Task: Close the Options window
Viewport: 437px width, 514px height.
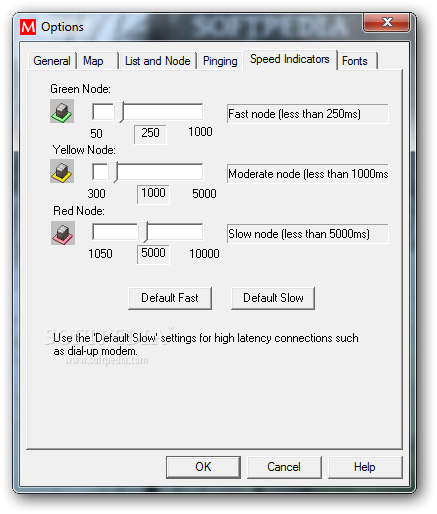Action: pyautogui.click(x=387, y=22)
